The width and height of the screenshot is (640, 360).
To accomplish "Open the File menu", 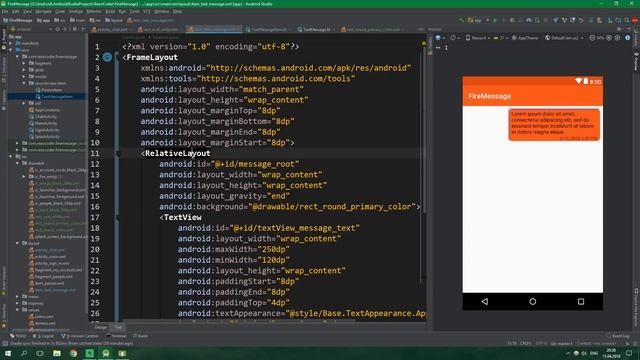I will pos(5,11).
